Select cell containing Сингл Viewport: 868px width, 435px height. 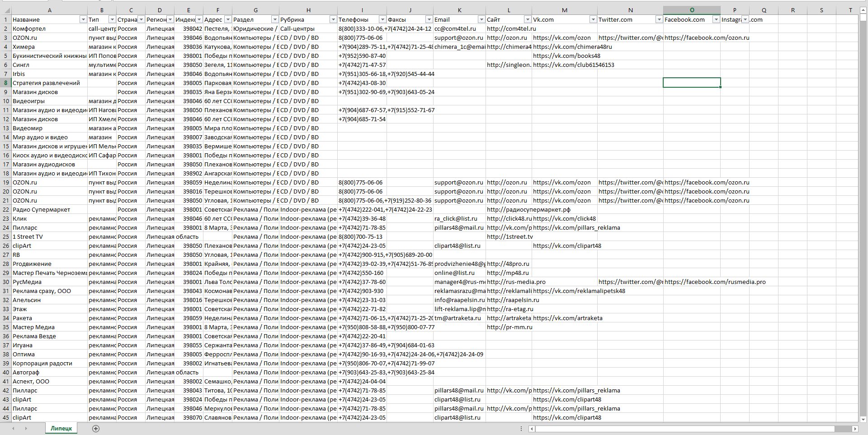(49, 65)
